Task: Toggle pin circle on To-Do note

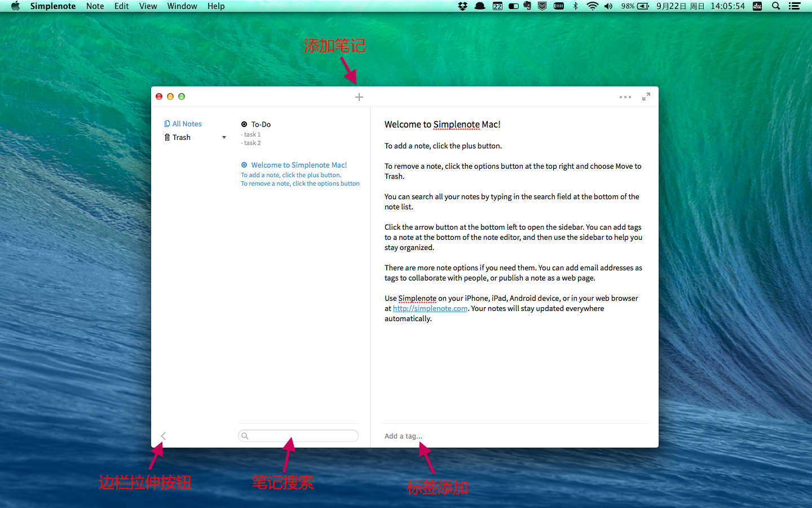Action: [244, 124]
